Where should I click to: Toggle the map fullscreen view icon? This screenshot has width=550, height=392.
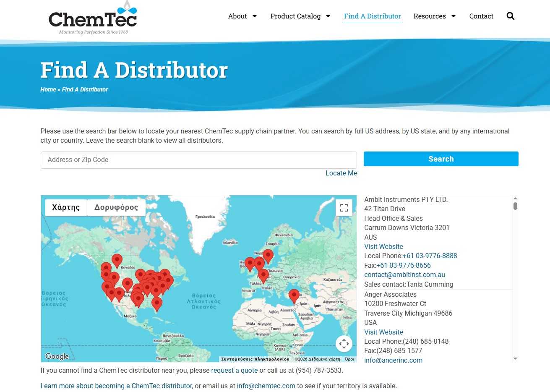[x=344, y=207]
